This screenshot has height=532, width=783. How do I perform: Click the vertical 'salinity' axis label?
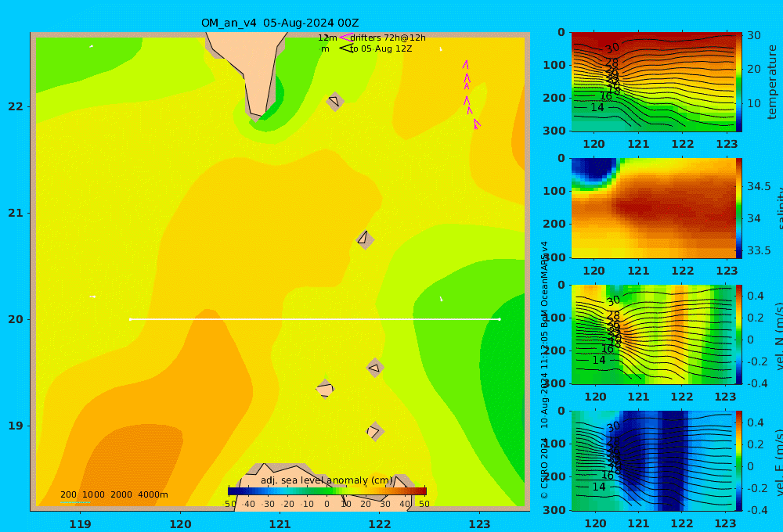click(779, 208)
